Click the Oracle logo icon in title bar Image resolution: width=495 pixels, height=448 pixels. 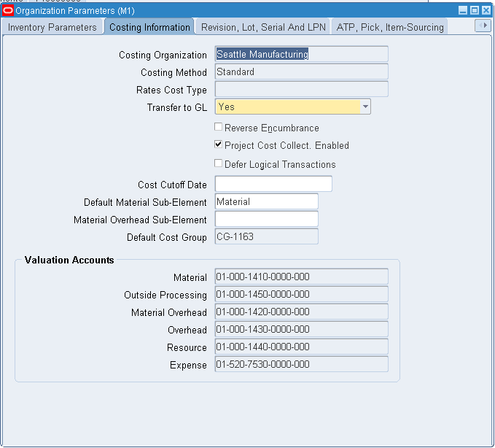tap(8, 11)
